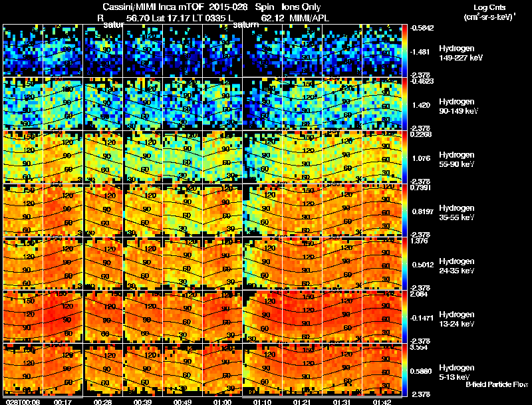This screenshot has height=405, width=532.
Task: Click the color bar beside Hydrogen 35-55 keV
Action: point(404,210)
